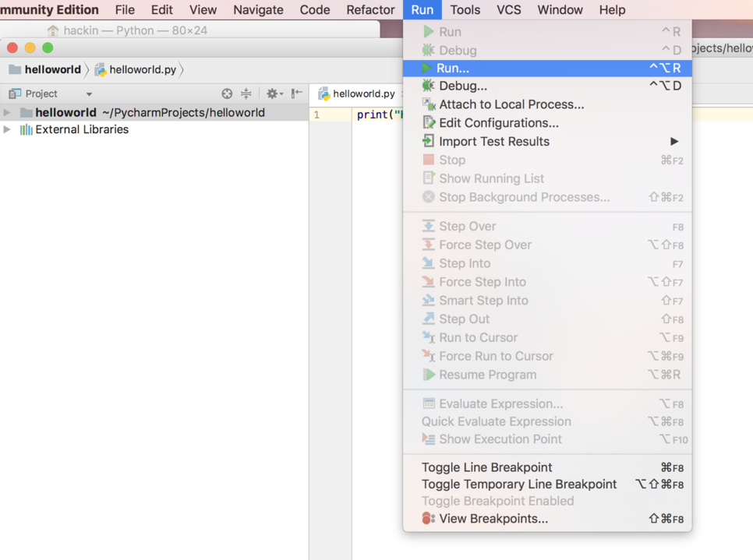Click View Breakpoints red dots icon
This screenshot has width=753, height=560.
point(429,518)
